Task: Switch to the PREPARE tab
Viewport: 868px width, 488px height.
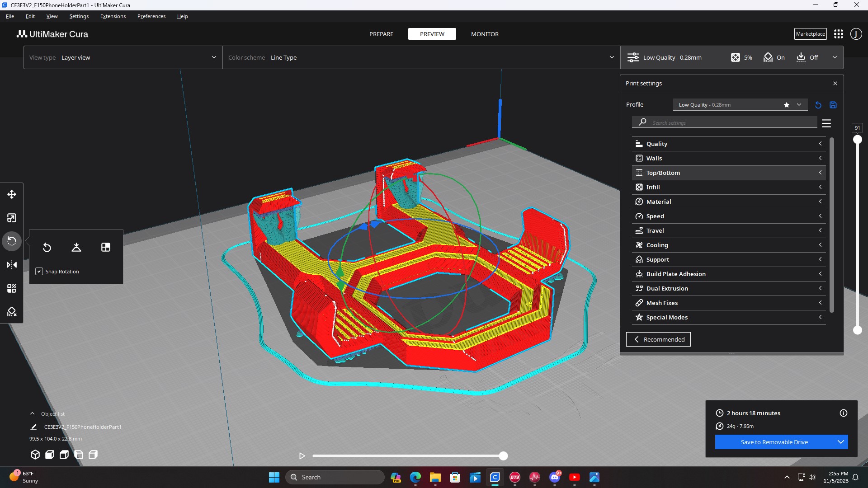Action: pos(381,34)
